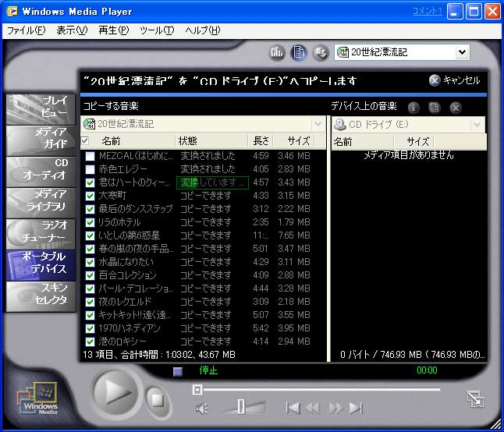Viewport: 504px width, 432px height.
Task: Uncheck the 最后のダンスステップ checkbox
Action: click(90, 209)
